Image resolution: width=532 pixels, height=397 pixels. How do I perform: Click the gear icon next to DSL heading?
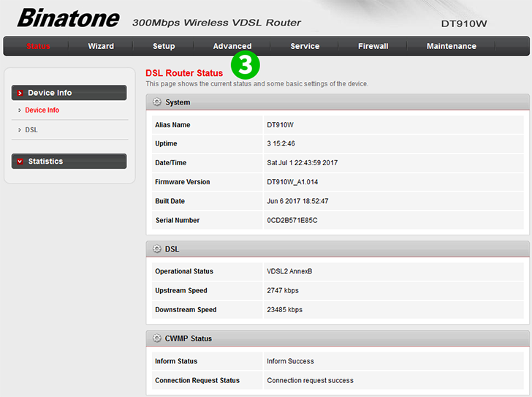tap(156, 249)
